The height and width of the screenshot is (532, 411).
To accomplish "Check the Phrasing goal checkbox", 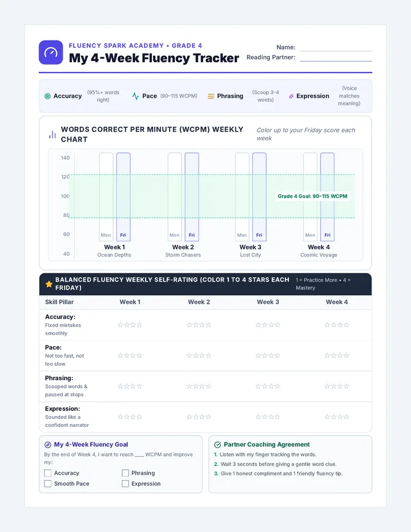I will (125, 473).
